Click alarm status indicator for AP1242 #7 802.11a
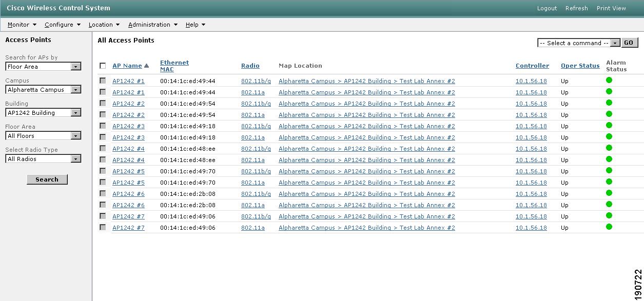644x301 pixels. click(609, 227)
